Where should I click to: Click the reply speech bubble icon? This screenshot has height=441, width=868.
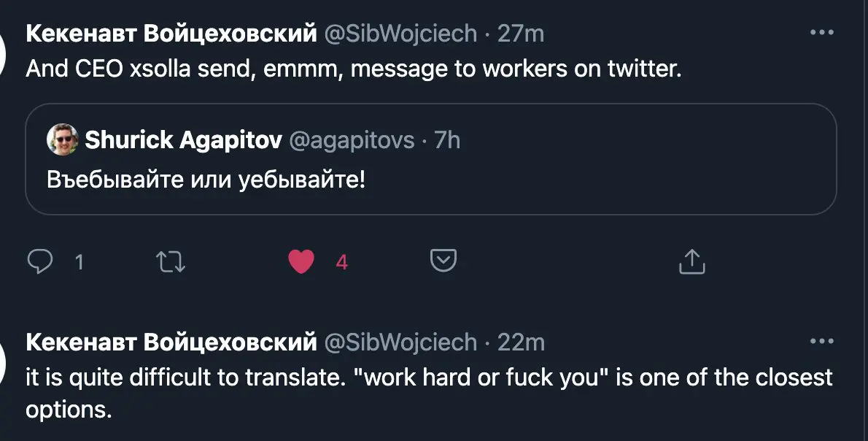[40, 261]
